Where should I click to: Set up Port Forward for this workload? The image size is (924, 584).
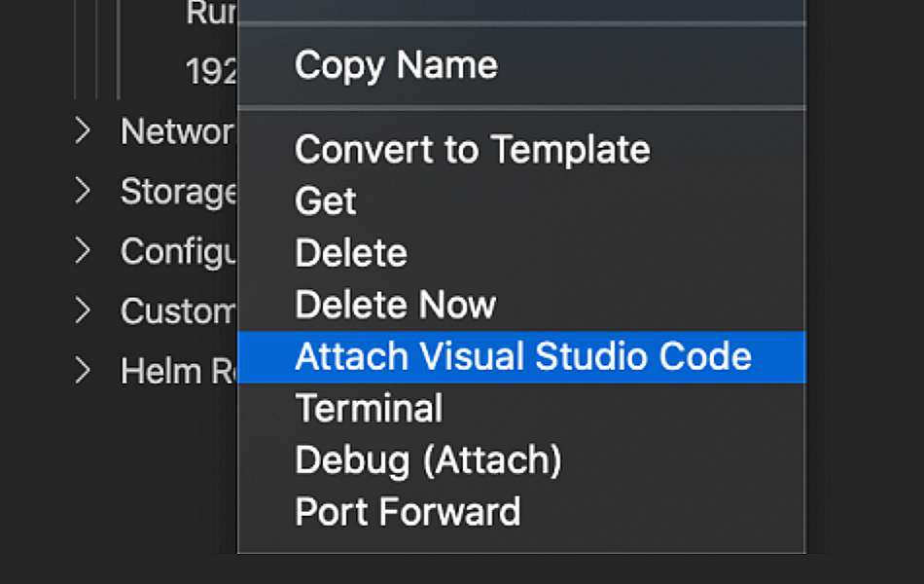click(407, 510)
